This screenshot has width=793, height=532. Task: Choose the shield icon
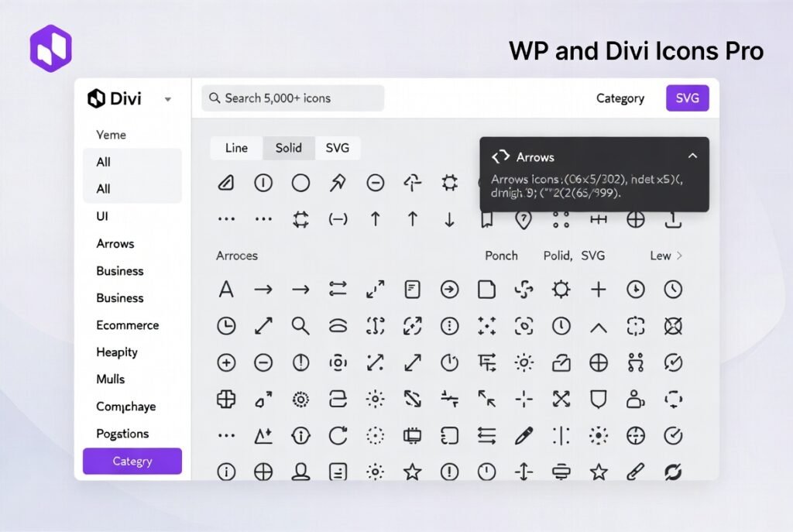[x=599, y=400]
